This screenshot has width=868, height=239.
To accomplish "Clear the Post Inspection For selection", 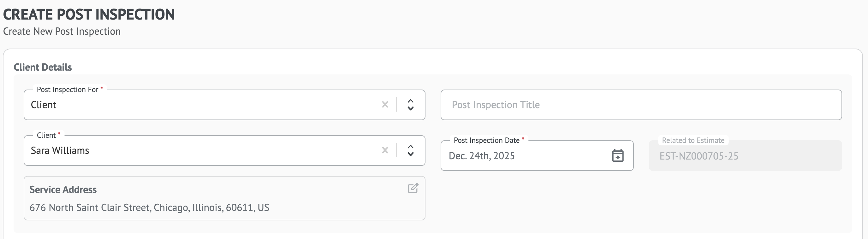I will pyautogui.click(x=385, y=105).
